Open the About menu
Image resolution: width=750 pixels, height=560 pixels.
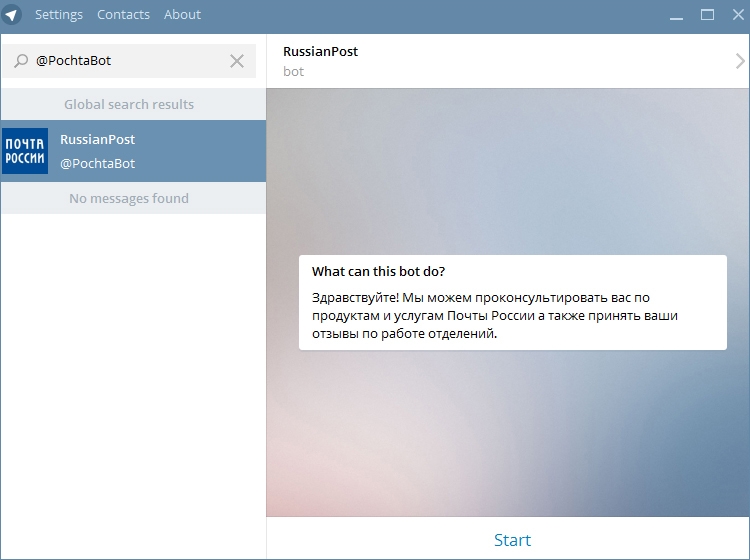click(x=182, y=15)
